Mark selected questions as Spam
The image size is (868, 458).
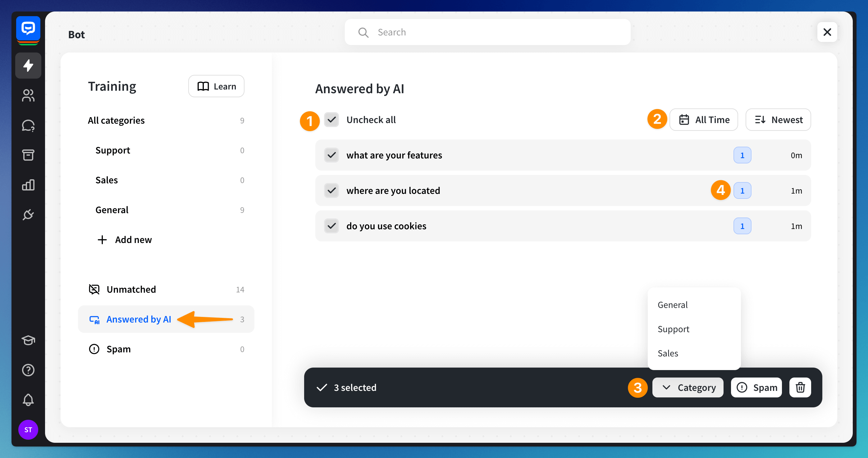coord(756,387)
